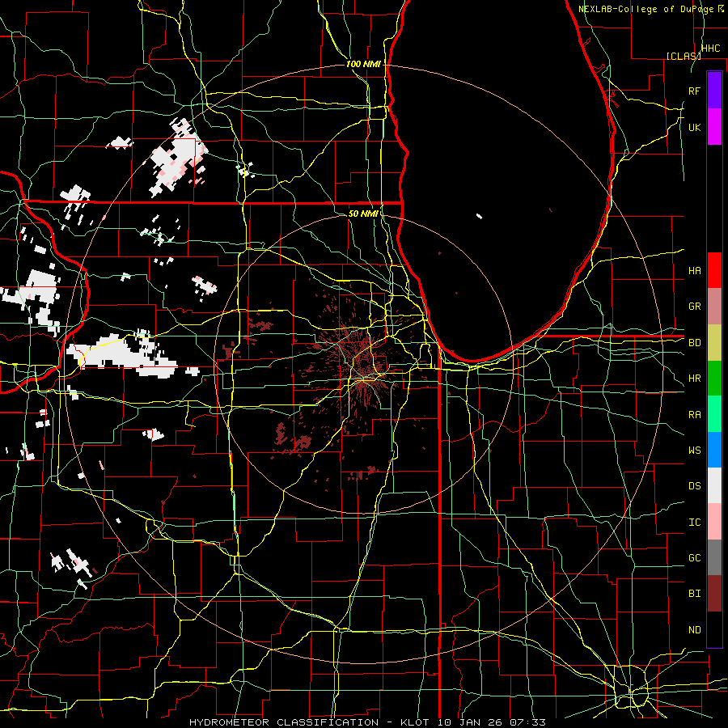Click the GC legend label
Screen dimensions: 728x728
point(694,558)
